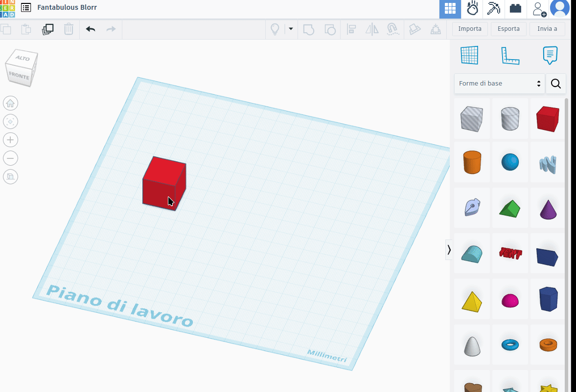Switch to the 3D design grid view
The image size is (576, 392).
click(x=450, y=9)
